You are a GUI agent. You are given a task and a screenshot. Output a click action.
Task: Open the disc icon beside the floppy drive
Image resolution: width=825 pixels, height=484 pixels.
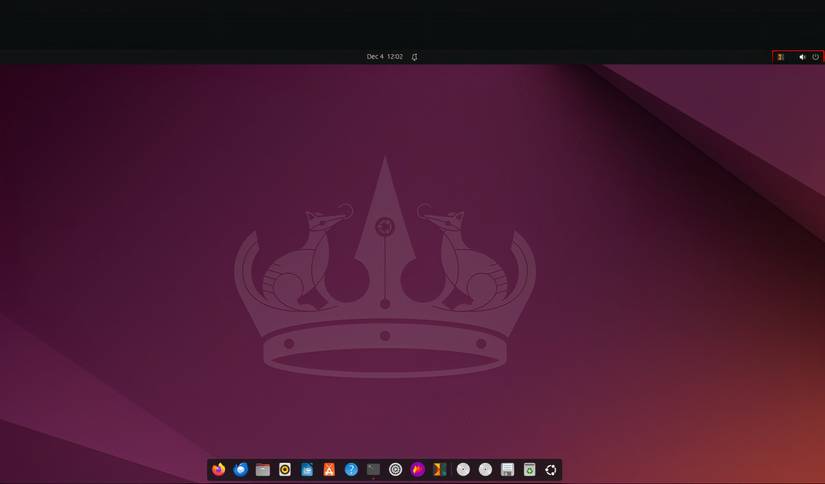point(485,469)
